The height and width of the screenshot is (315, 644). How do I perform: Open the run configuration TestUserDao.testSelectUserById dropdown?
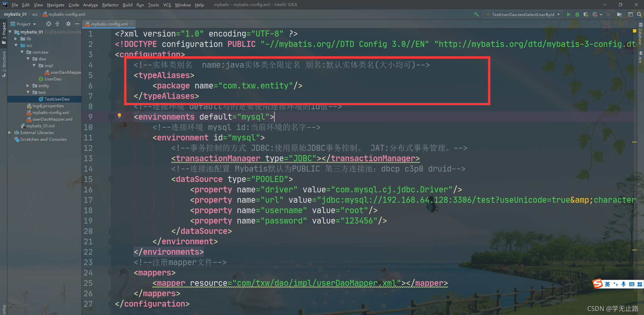(x=523, y=14)
